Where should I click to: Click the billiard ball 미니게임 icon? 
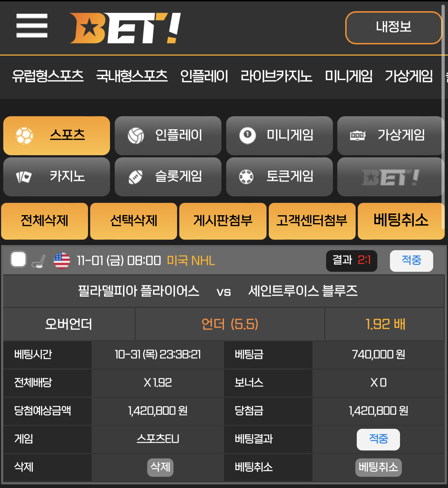point(247,136)
